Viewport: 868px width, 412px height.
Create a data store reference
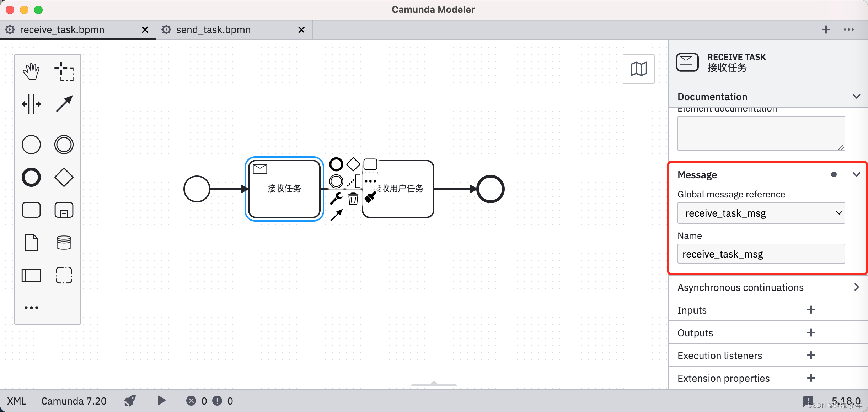tap(64, 243)
